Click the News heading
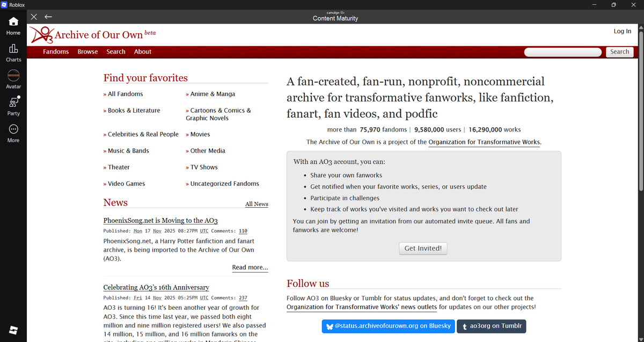644x342 pixels. (x=115, y=202)
